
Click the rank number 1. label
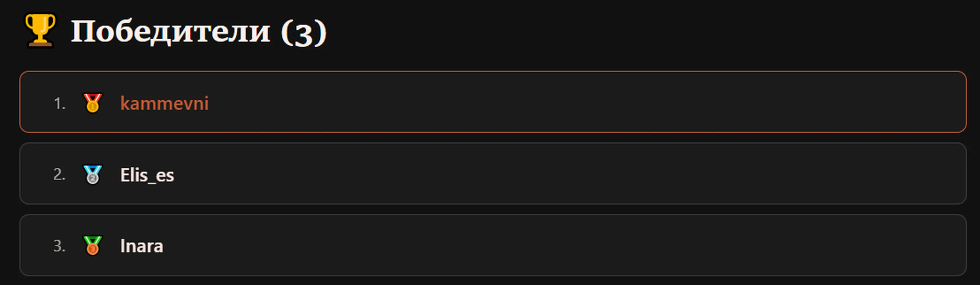[x=60, y=103]
